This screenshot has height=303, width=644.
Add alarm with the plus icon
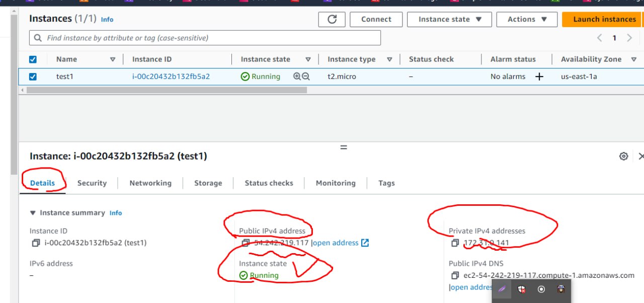point(539,77)
